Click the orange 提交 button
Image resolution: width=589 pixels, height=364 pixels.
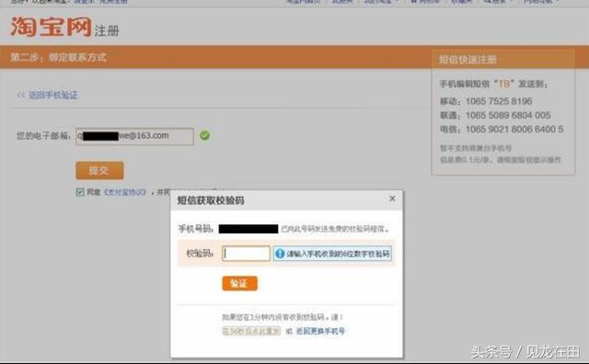coord(99,171)
